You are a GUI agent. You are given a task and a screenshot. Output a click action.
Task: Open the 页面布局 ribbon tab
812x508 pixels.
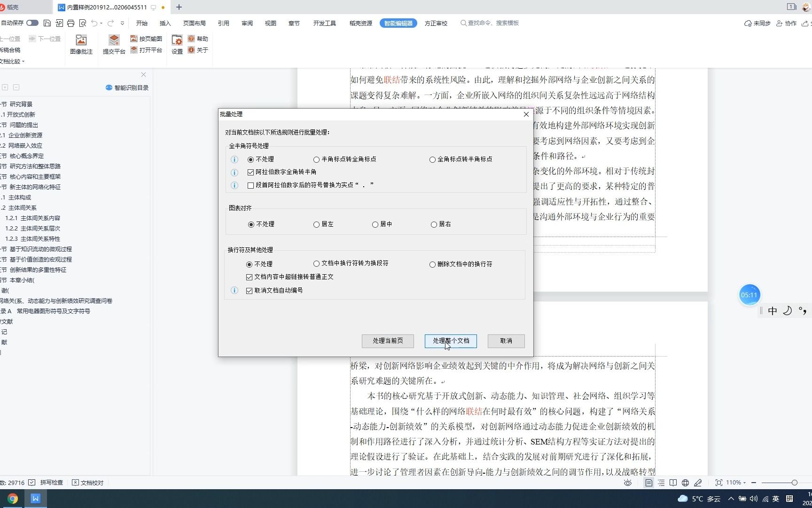point(195,23)
